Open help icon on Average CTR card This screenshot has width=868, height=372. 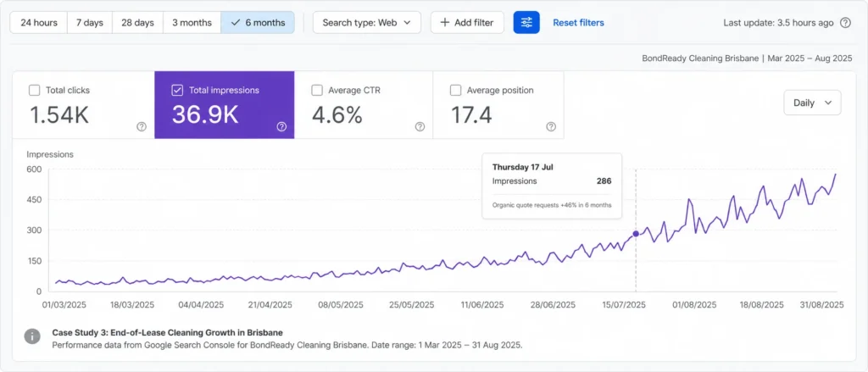click(420, 127)
